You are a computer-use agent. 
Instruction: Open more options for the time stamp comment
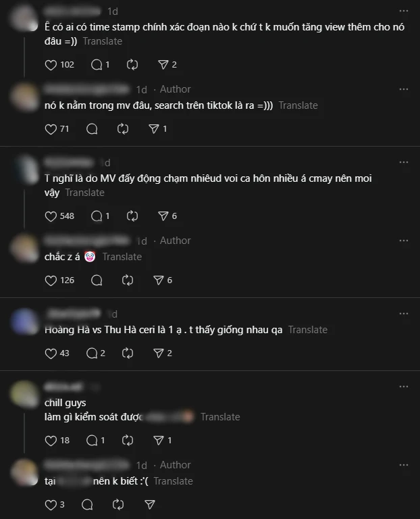pyautogui.click(x=404, y=11)
